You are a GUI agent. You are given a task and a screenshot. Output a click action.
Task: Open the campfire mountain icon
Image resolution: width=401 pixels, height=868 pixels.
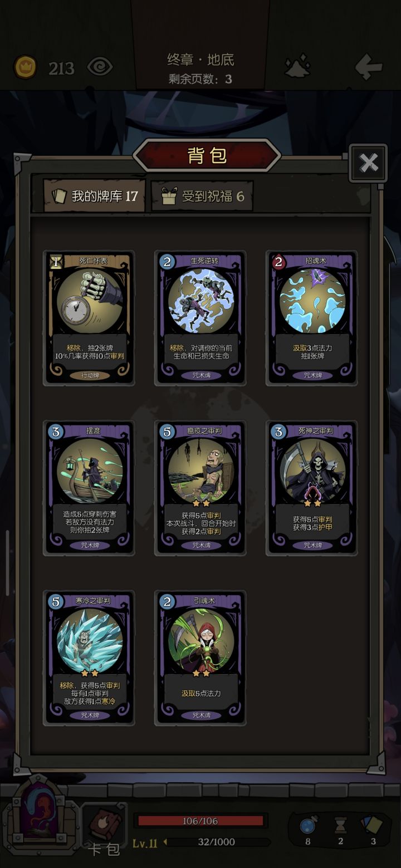[297, 67]
